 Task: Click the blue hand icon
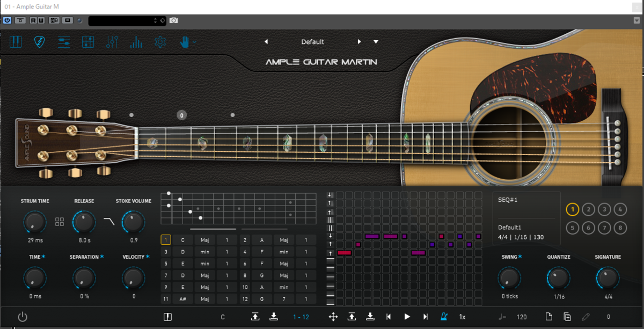pos(185,42)
